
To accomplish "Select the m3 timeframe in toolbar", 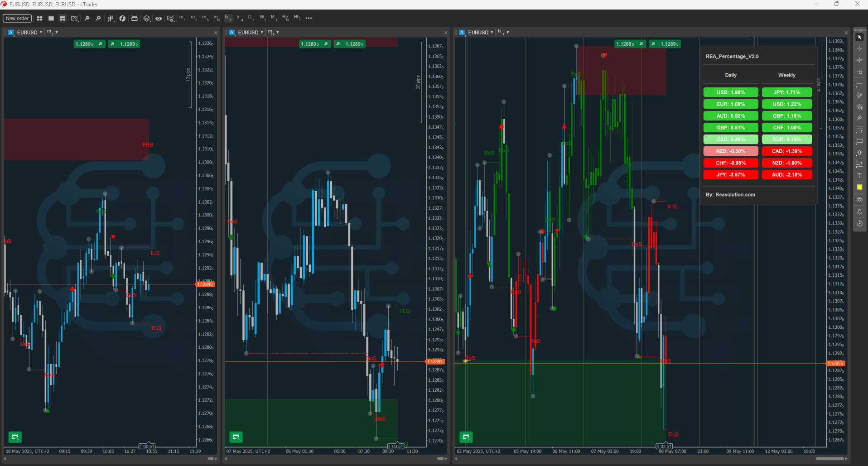I will [x=194, y=18].
